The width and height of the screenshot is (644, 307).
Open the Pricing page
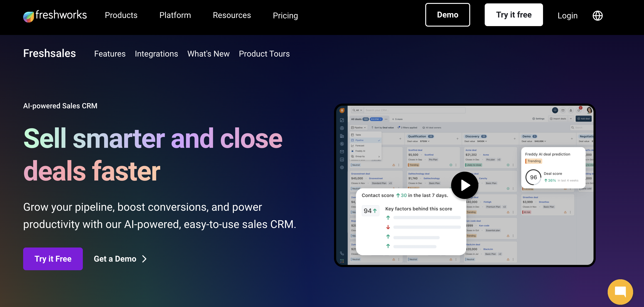tap(285, 15)
